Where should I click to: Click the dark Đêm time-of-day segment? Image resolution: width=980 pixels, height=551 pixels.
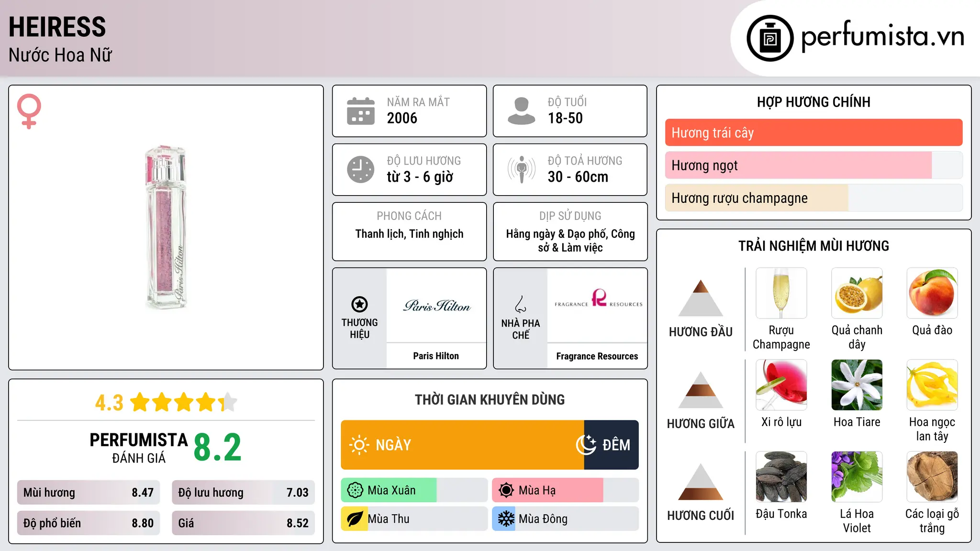click(612, 445)
